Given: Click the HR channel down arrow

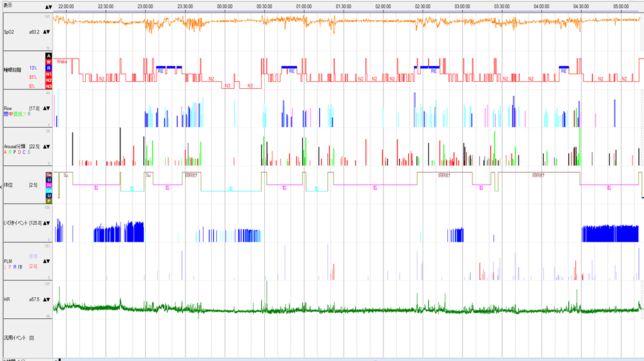Looking at the screenshot, I should (x=50, y=299).
